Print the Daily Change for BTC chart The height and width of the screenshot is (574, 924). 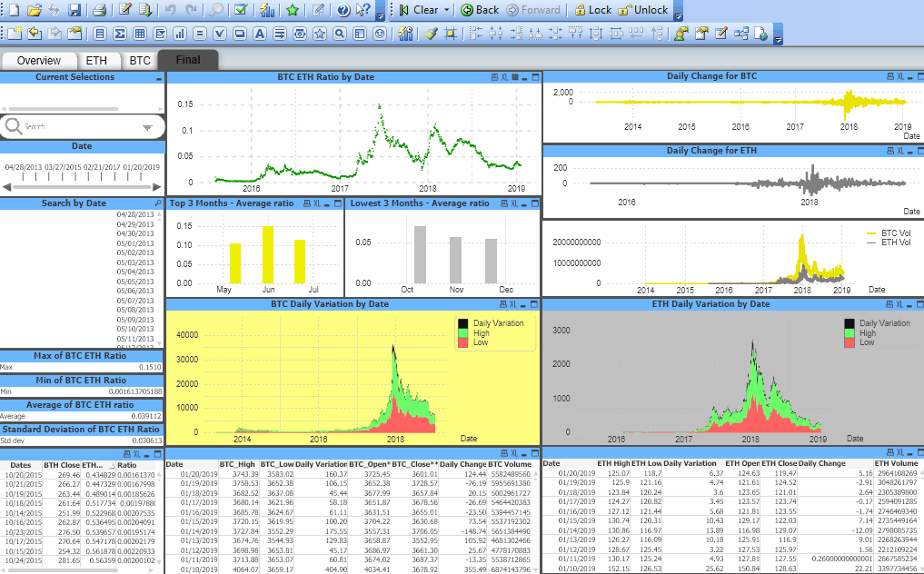click(890, 76)
